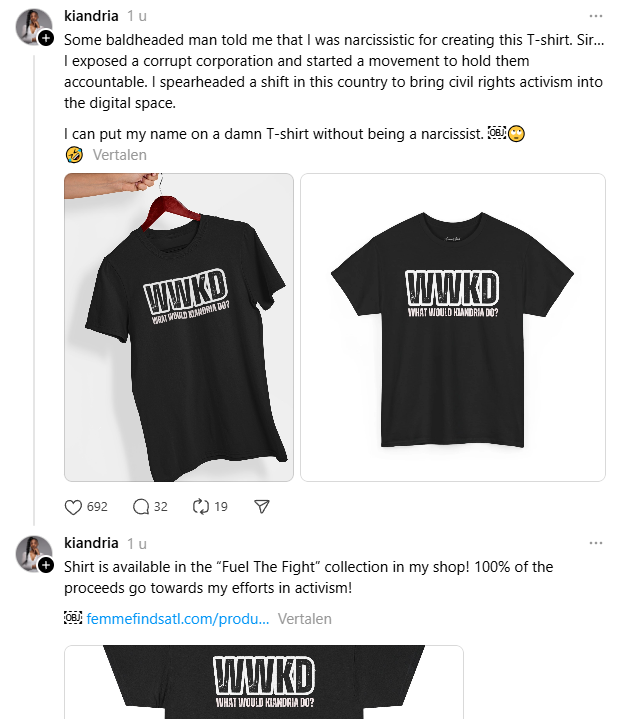Follow kiandria via plus badge on top avatar
Viewport: 623px width, 719px height.
(x=45, y=38)
